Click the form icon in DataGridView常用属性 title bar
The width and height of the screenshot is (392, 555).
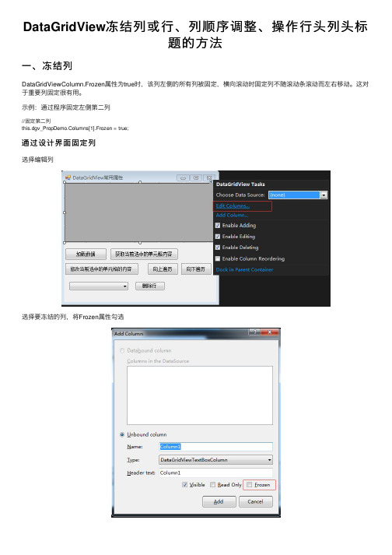pos(68,177)
